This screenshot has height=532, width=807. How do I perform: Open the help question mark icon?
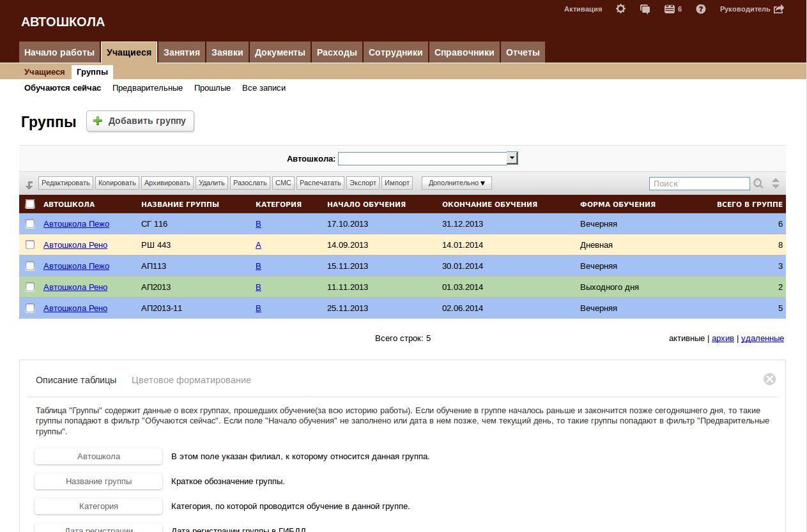point(701,9)
